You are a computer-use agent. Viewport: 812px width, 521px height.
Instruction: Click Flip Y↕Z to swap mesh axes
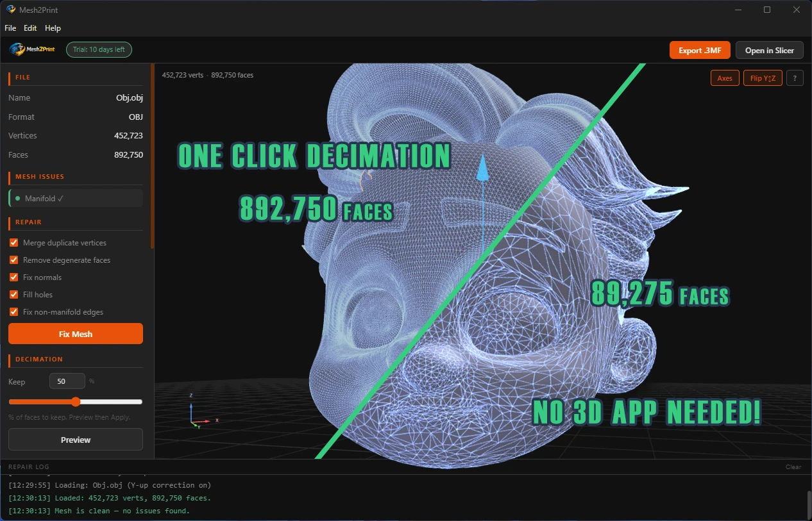[x=763, y=78]
